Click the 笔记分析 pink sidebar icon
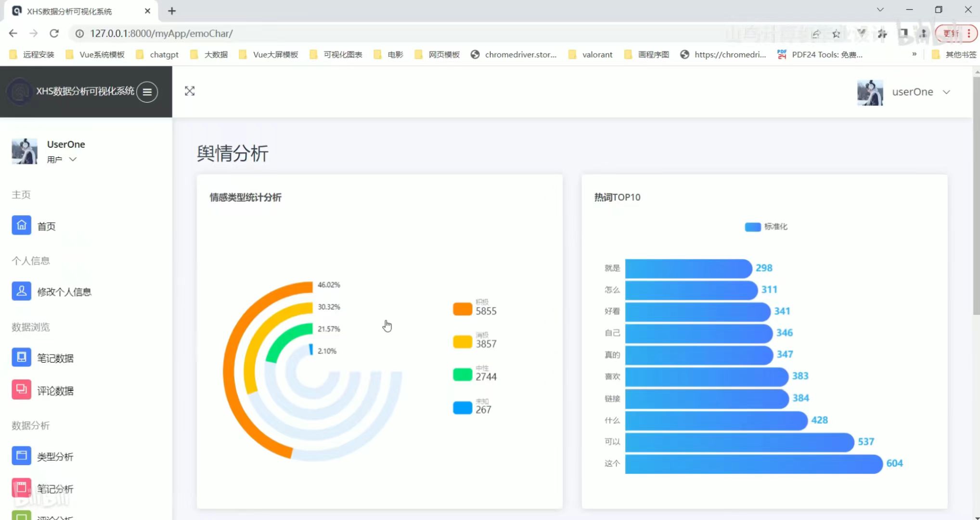Viewport: 980px width, 520px height. click(x=21, y=488)
